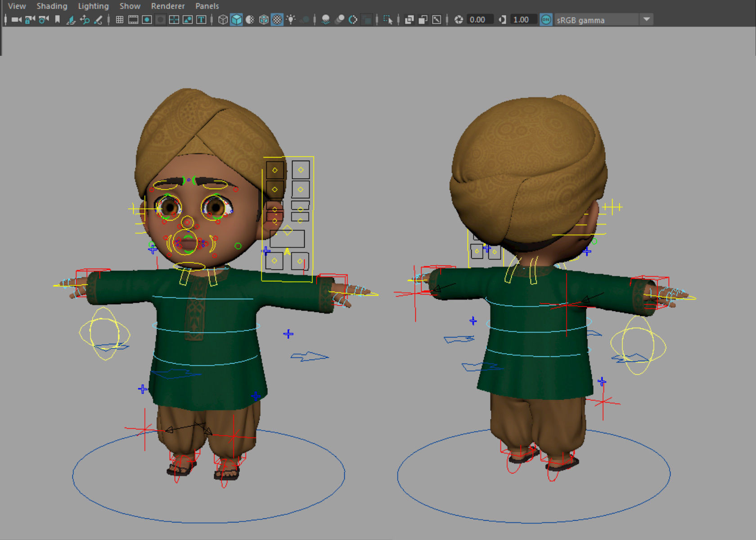Click Screen Space Ambient Occlusion icon
This screenshot has width=756, height=540.
click(x=326, y=19)
